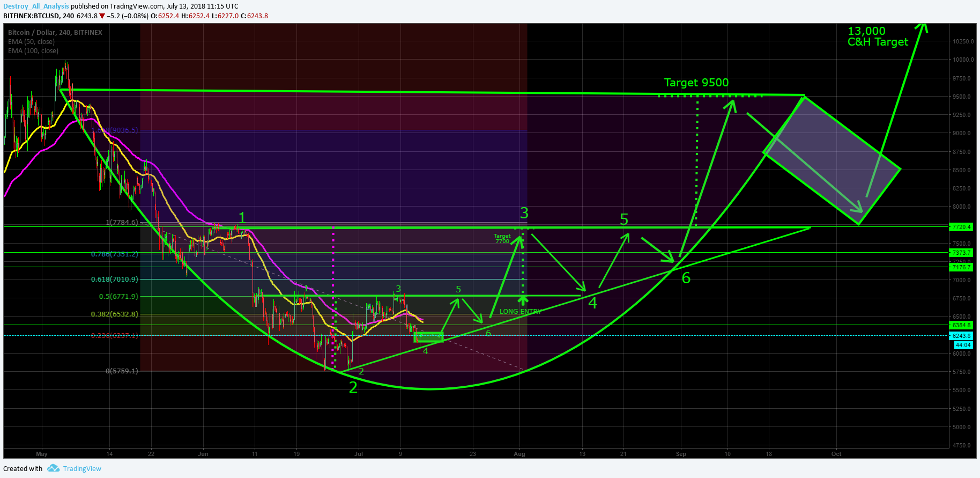Click the May label on time axis
The image size is (980, 478).
click(x=42, y=454)
